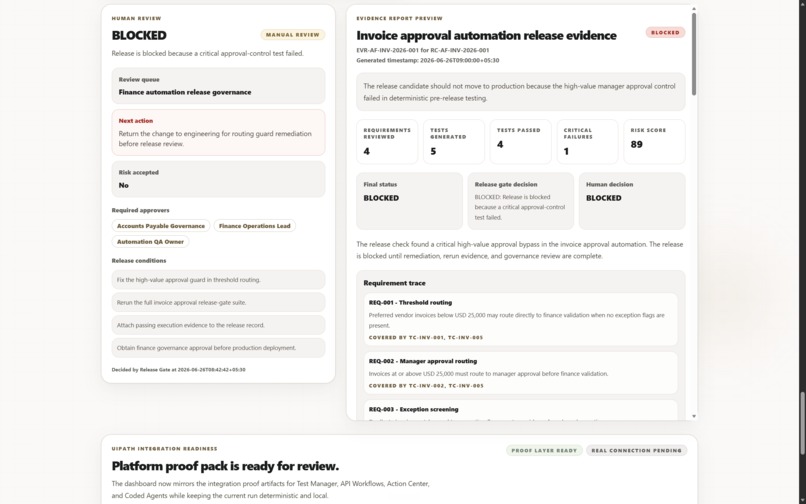Click the Review queue card
The width and height of the screenshot is (806, 504).
point(218,86)
